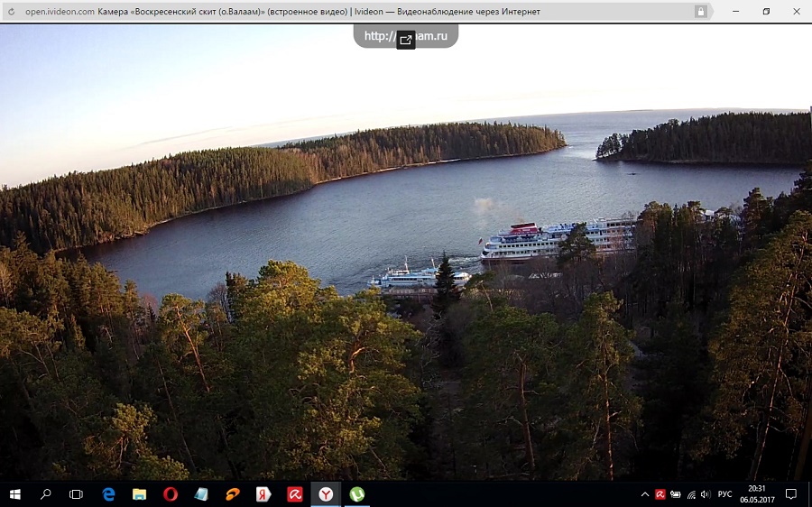Viewport: 812px width, 507px height.
Task: Click the open.ivideon.com address text
Action: tap(60, 12)
